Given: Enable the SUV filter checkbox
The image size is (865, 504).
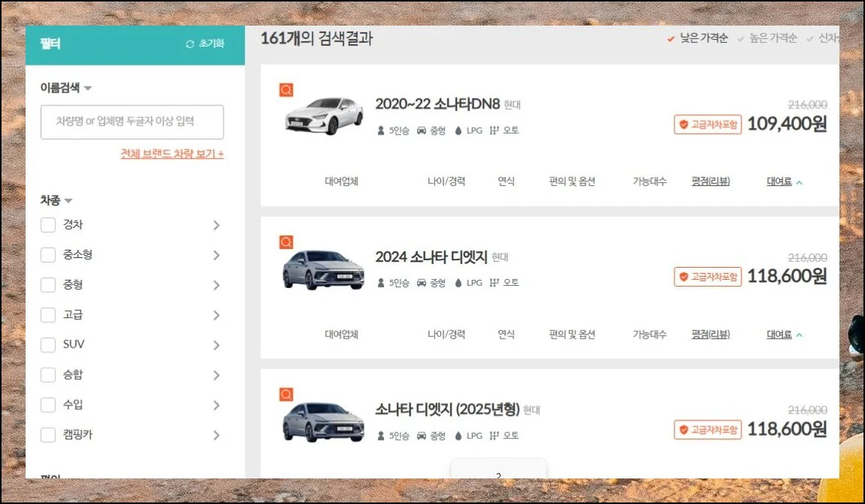Looking at the screenshot, I should click(48, 345).
